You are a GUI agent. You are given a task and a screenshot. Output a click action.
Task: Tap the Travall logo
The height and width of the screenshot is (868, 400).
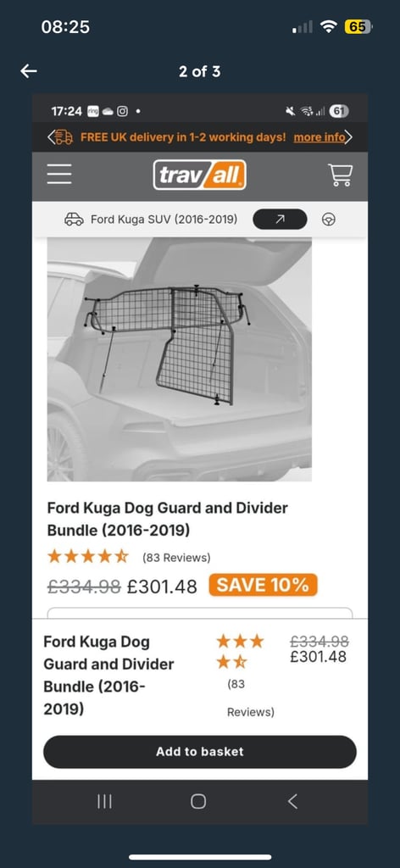[x=200, y=175]
